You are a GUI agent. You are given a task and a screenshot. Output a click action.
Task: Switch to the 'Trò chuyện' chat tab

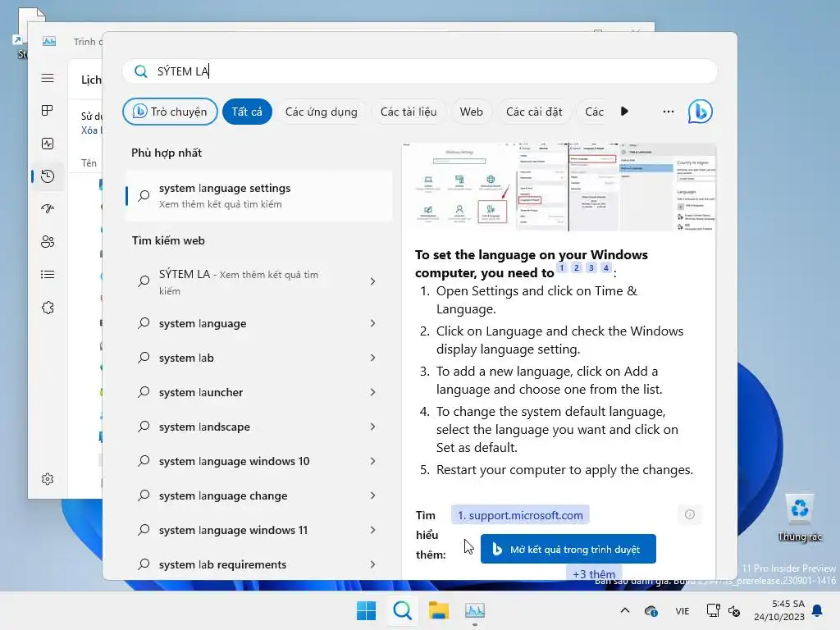(170, 112)
